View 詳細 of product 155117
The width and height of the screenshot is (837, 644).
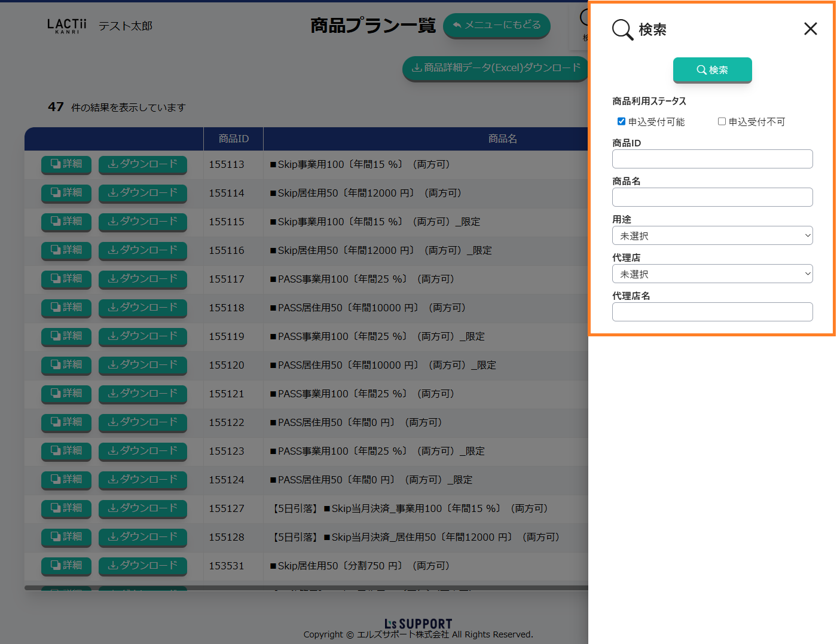pos(66,279)
